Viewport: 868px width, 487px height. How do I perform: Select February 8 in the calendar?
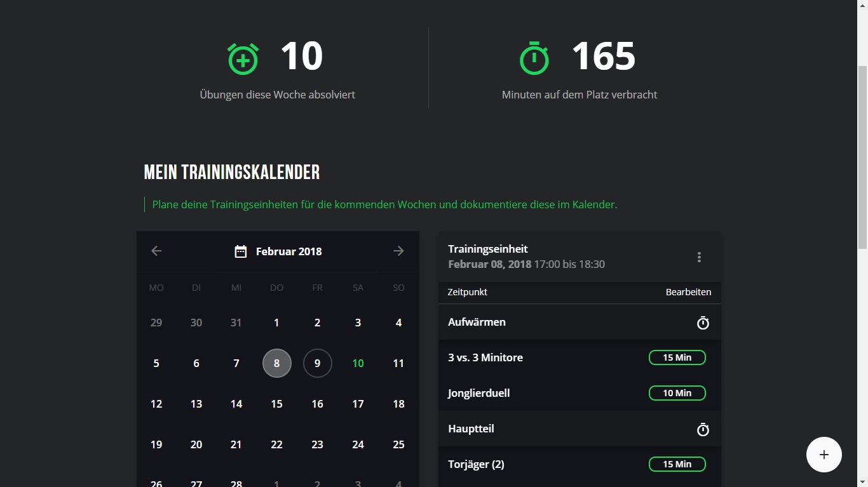coord(276,363)
